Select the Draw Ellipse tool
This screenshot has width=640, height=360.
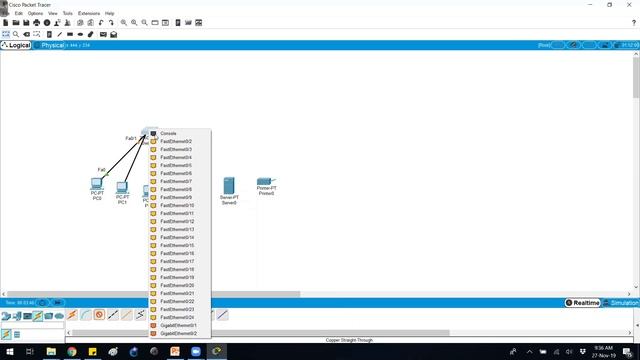[80, 34]
